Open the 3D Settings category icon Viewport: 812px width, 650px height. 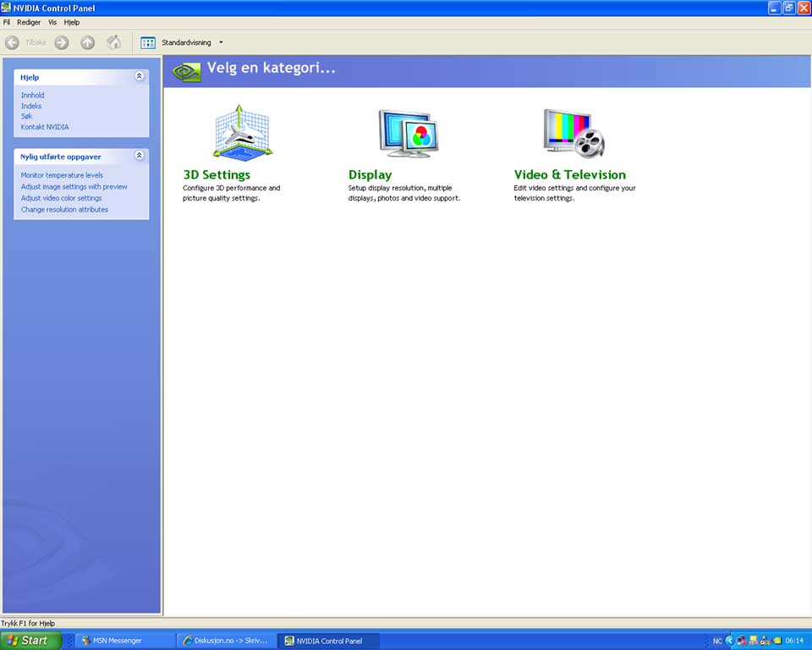pyautogui.click(x=243, y=132)
